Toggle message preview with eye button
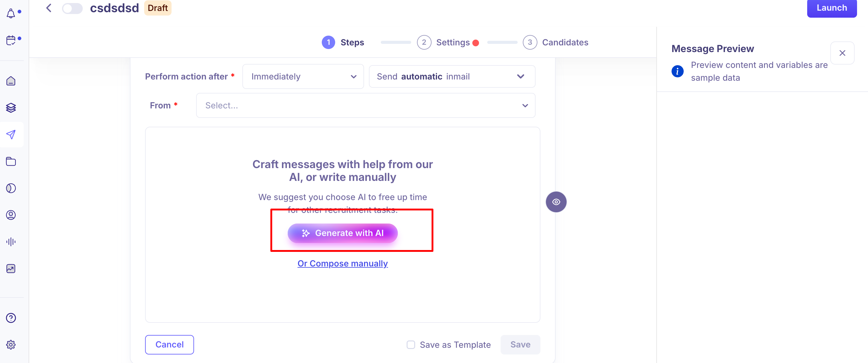 coord(556,202)
